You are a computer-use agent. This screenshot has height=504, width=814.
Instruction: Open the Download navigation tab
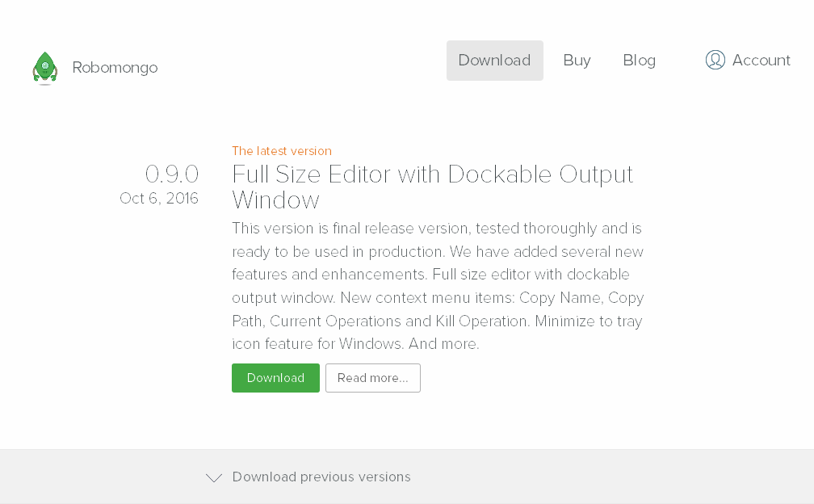coord(495,61)
